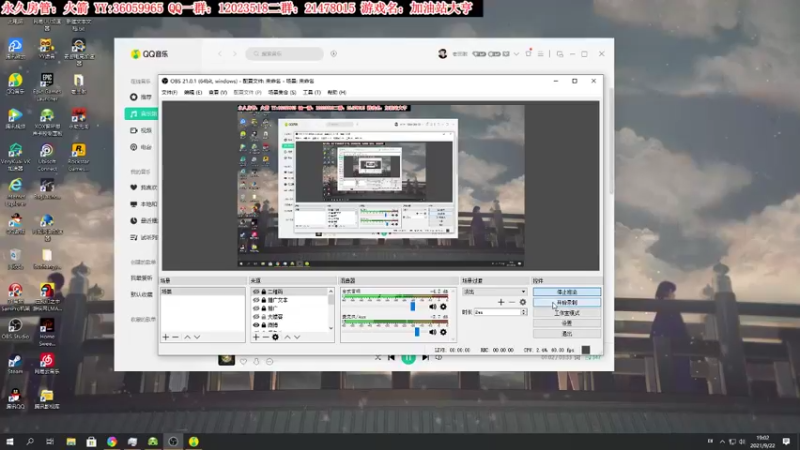The image size is (800, 450).
Task: Adjust the top mixer channel volume slider
Action: [412, 306]
